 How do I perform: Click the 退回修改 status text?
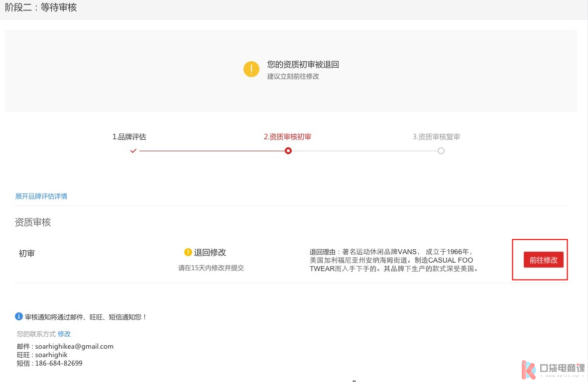coord(210,252)
